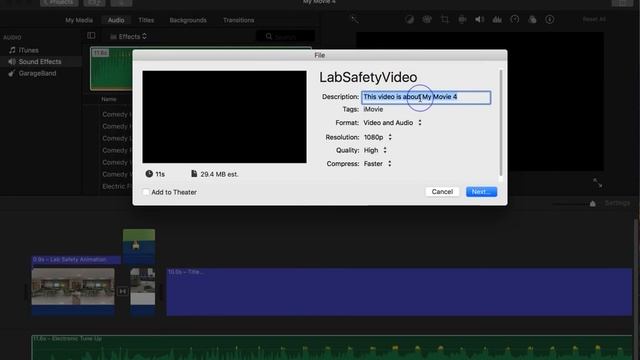
Task: Click the Sound Effects speaker icon
Action: 12,62
